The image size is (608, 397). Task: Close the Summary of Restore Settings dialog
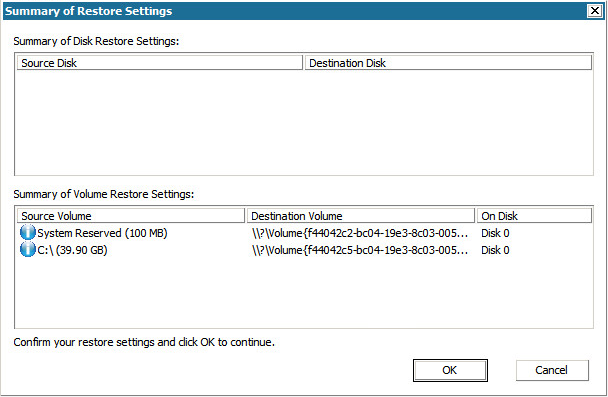pos(595,11)
